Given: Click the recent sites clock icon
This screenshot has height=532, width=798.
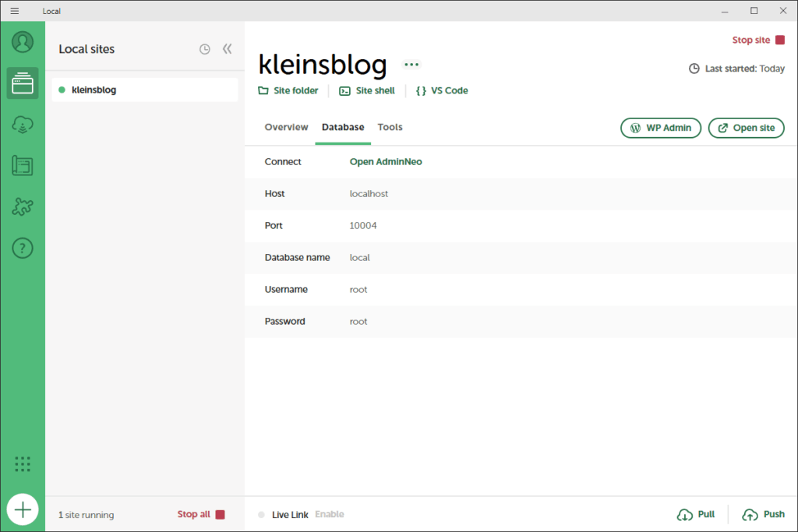Looking at the screenshot, I should pyautogui.click(x=204, y=49).
